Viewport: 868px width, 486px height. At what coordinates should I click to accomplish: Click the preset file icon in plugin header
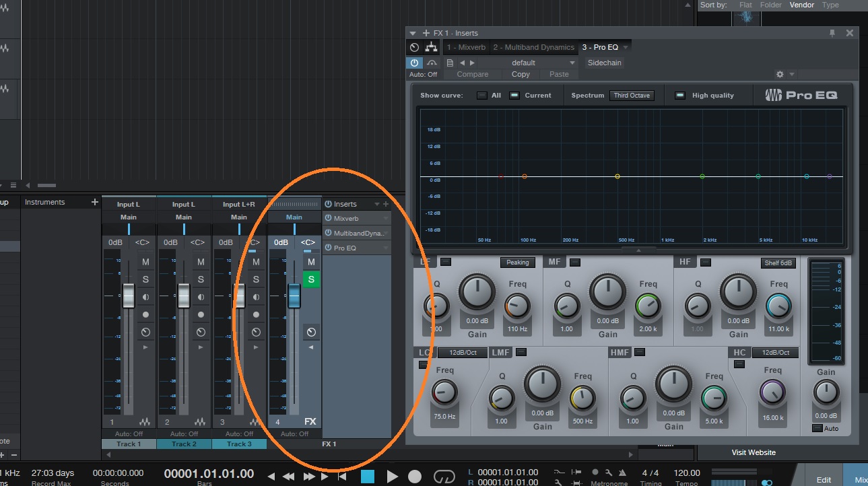pos(450,63)
